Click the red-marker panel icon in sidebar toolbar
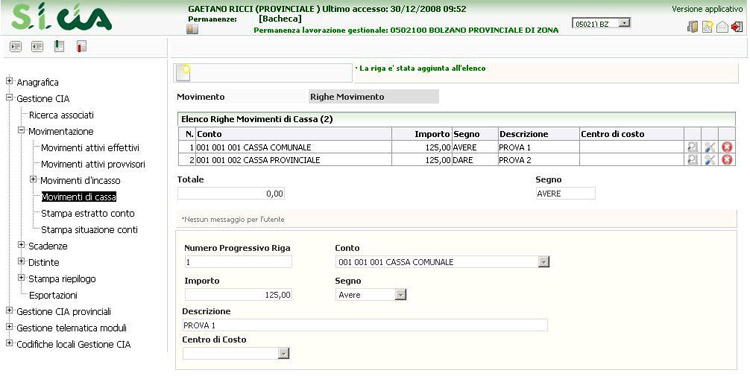This screenshot has width=750, height=376. 82,46
